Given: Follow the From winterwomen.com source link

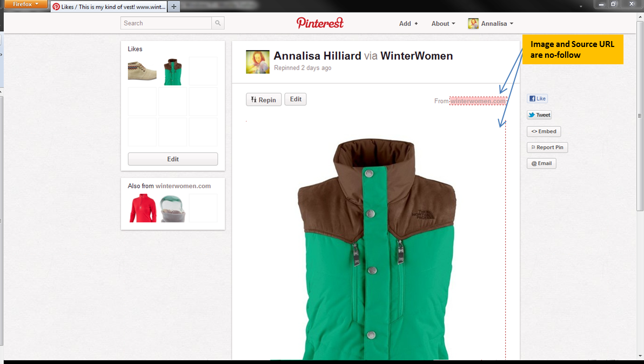Looking at the screenshot, I should (x=478, y=101).
